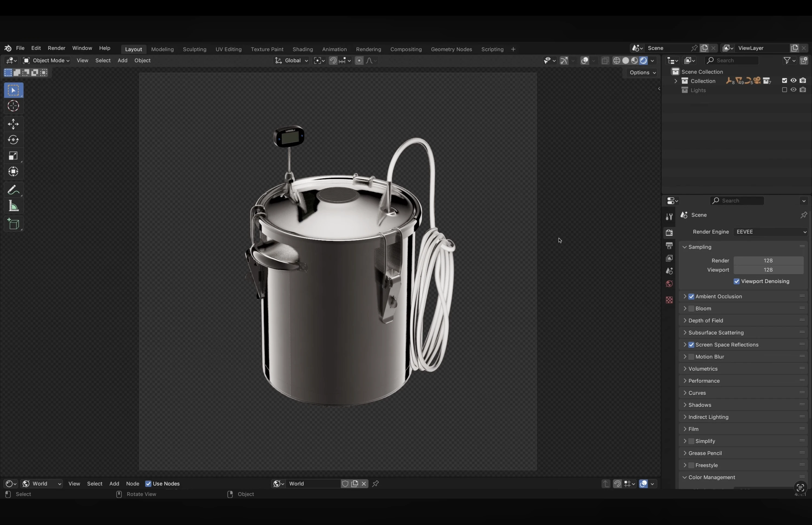Expand the Collection in the outliner

676,81
